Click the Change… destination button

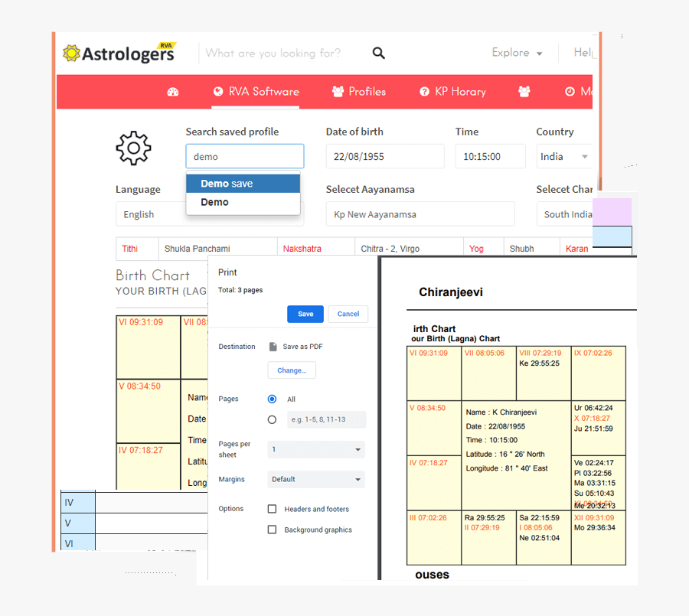[292, 370]
